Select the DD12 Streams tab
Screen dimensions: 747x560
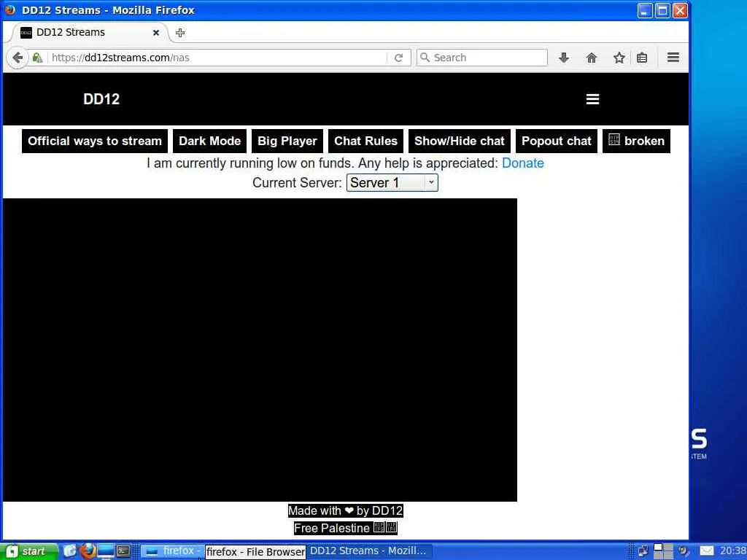click(88, 32)
